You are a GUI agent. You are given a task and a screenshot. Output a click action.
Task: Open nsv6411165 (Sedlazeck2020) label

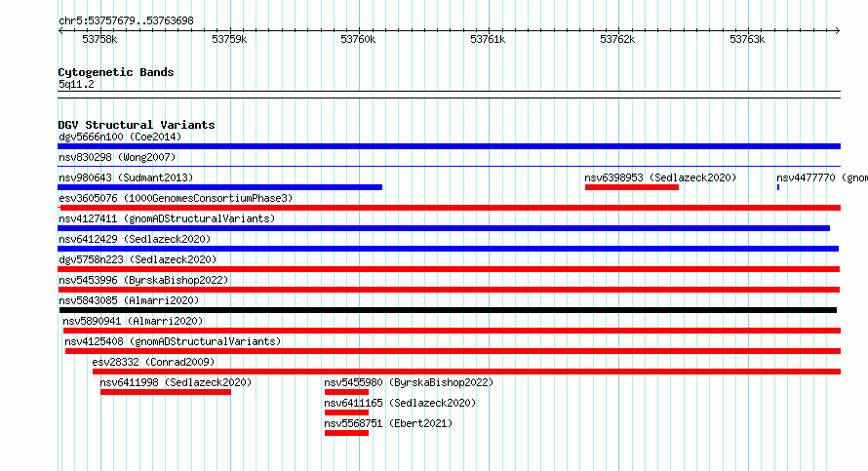pos(400,403)
